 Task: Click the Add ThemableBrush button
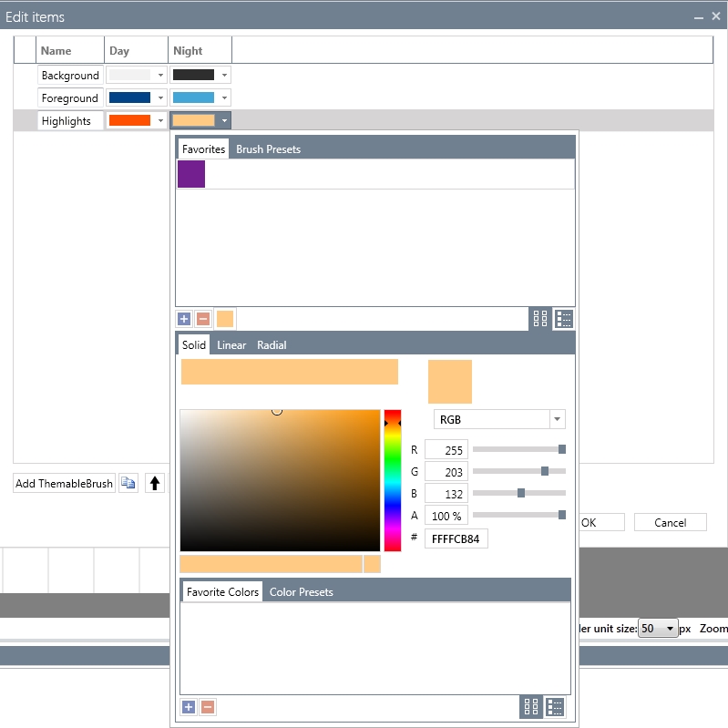(64, 484)
